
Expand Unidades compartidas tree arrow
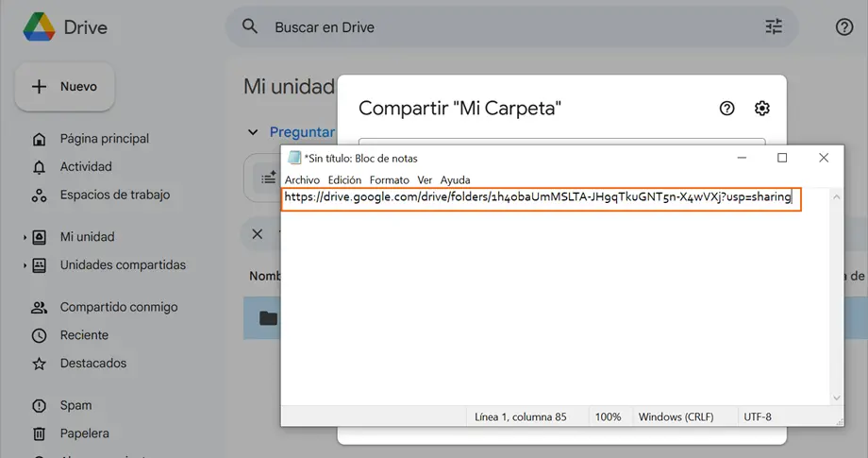coord(25,265)
